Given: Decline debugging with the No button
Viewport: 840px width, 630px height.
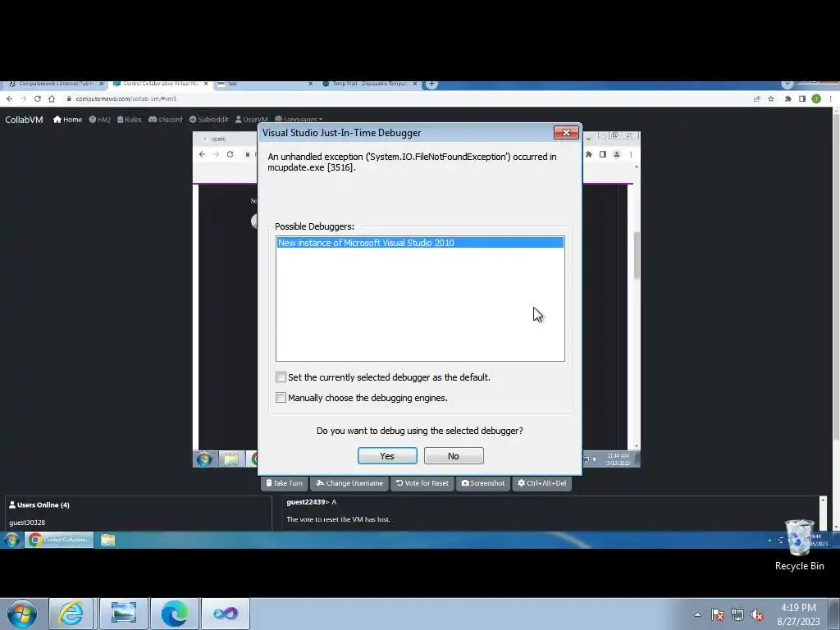Looking at the screenshot, I should pyautogui.click(x=453, y=456).
